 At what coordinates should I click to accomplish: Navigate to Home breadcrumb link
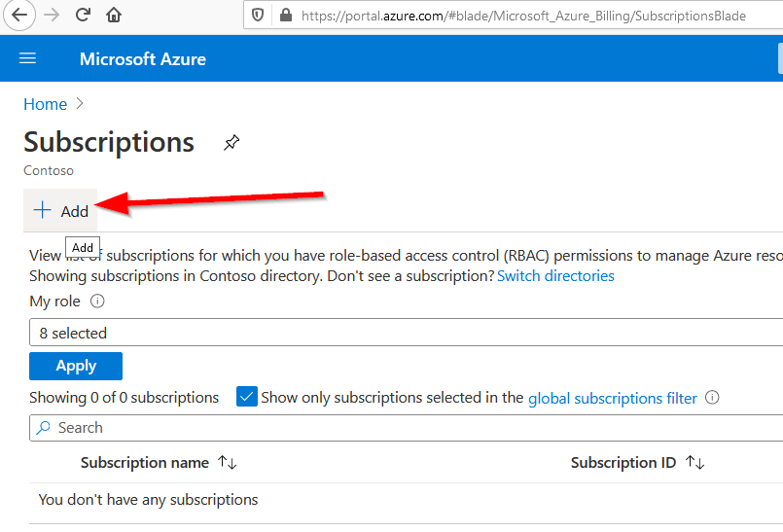45,104
